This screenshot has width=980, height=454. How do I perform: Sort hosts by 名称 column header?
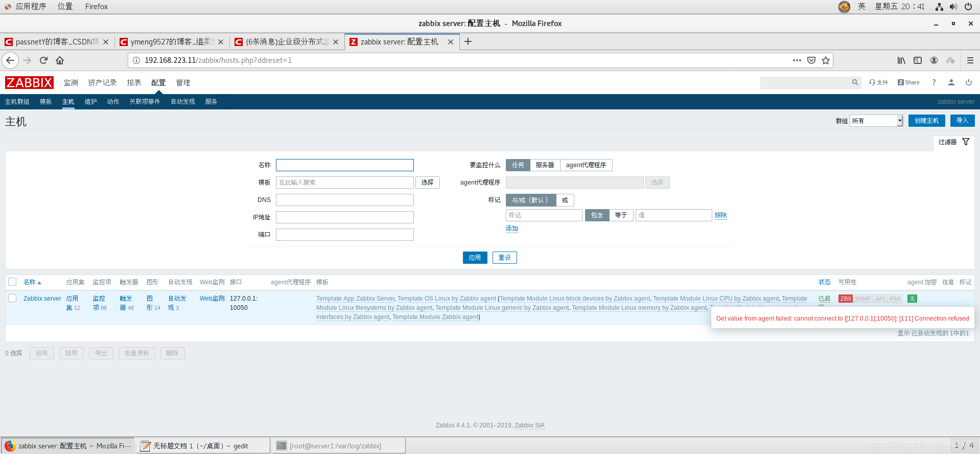click(32, 282)
